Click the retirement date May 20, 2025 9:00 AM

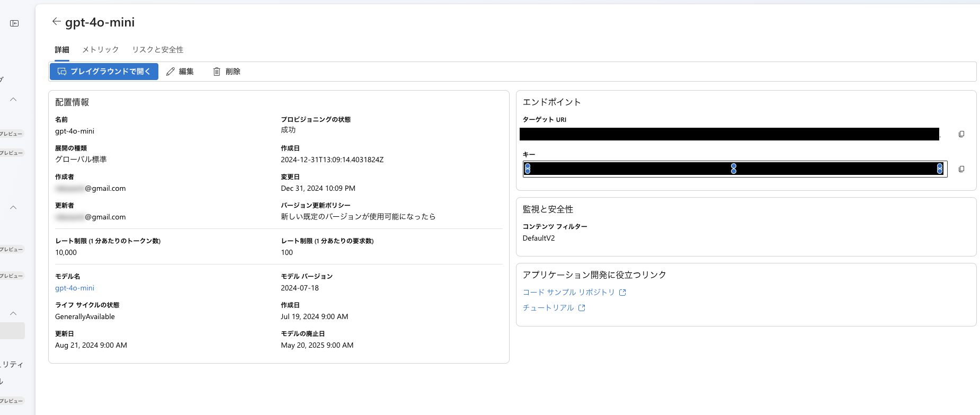pyautogui.click(x=317, y=346)
